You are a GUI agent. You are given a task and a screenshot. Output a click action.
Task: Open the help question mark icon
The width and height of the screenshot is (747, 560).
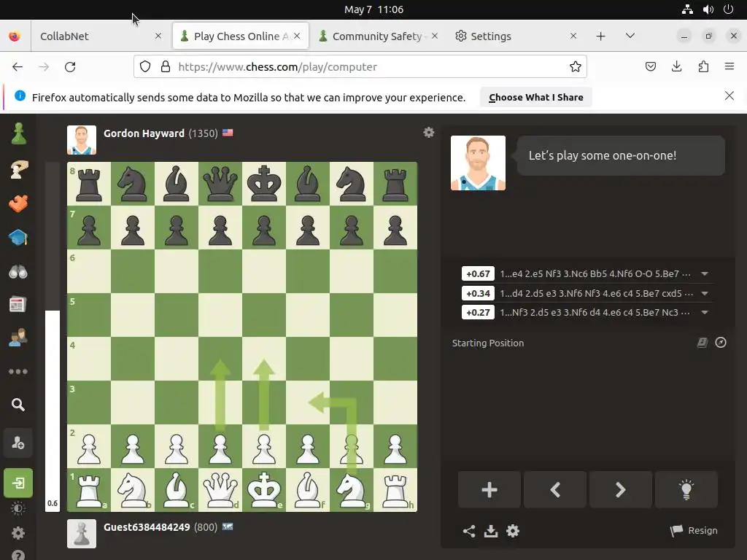[x=18, y=555]
